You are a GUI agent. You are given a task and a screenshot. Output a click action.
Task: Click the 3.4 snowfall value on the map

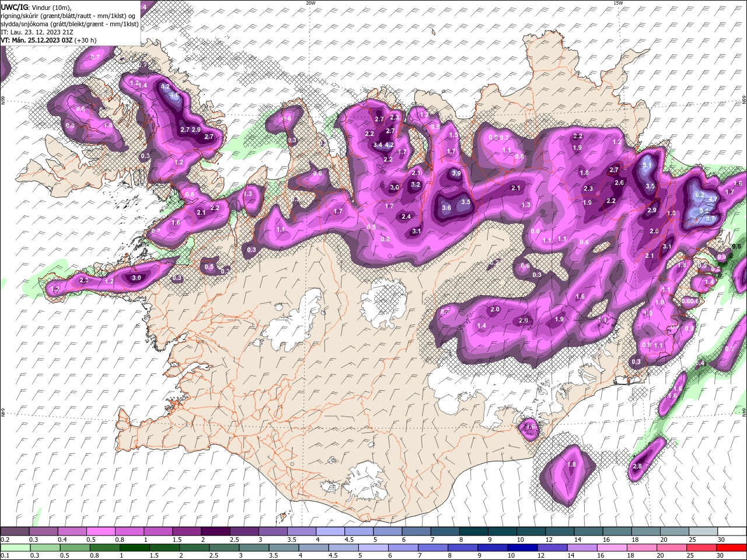coord(378,145)
